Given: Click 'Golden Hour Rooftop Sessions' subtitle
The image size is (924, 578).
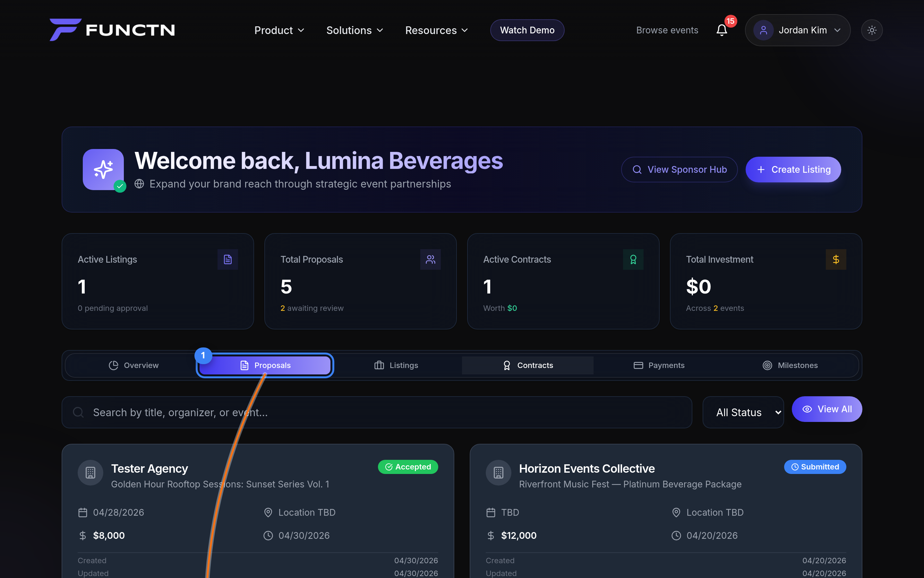Looking at the screenshot, I should 220,484.
